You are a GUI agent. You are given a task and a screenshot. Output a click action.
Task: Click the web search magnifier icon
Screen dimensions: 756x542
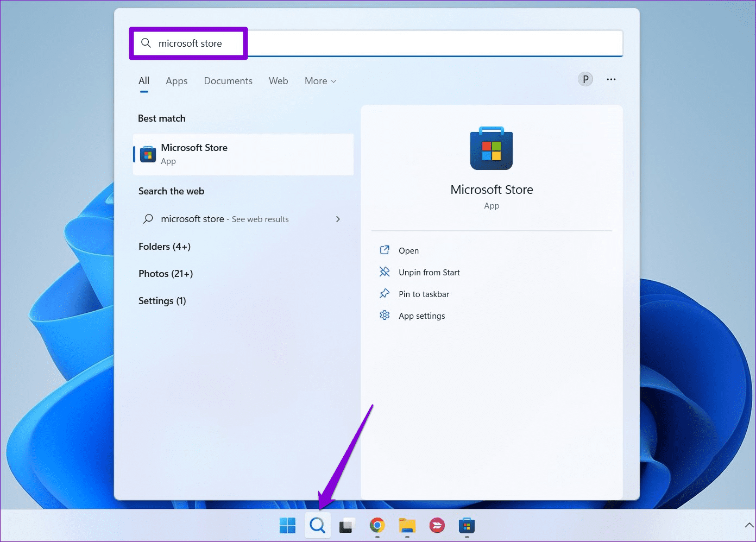(x=148, y=219)
